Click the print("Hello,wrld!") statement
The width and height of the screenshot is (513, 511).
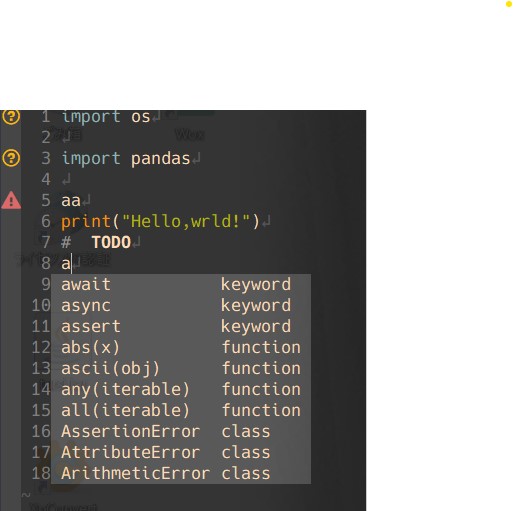tap(160, 221)
